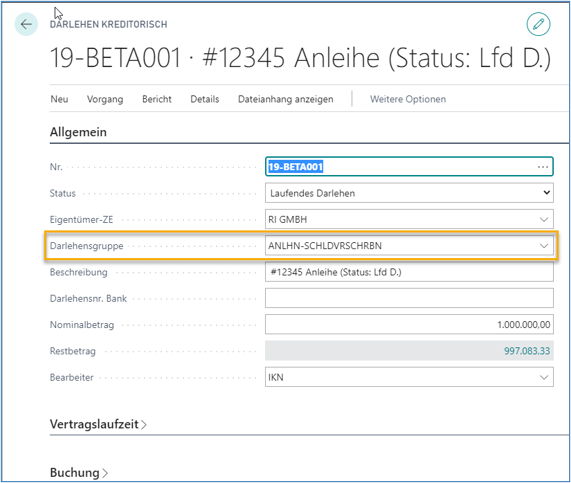Expand the Darlehensgruppe dropdown chevron
This screenshot has height=483, width=571.
pyautogui.click(x=544, y=246)
